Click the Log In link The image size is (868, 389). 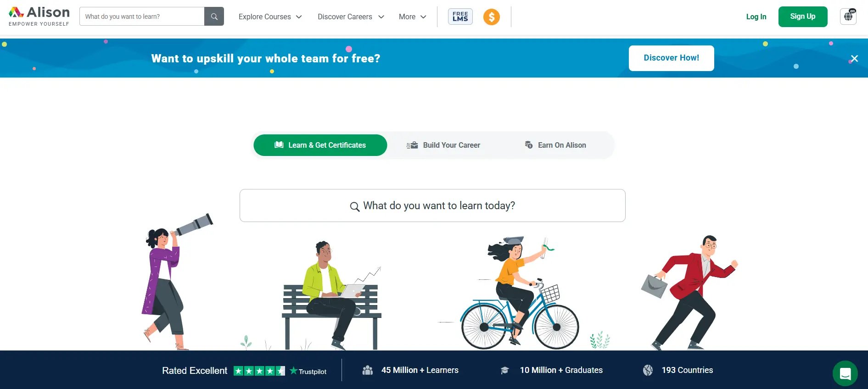click(x=756, y=17)
